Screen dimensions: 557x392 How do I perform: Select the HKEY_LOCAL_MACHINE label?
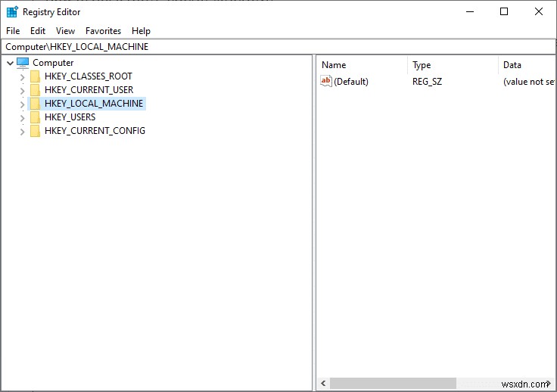click(x=94, y=104)
